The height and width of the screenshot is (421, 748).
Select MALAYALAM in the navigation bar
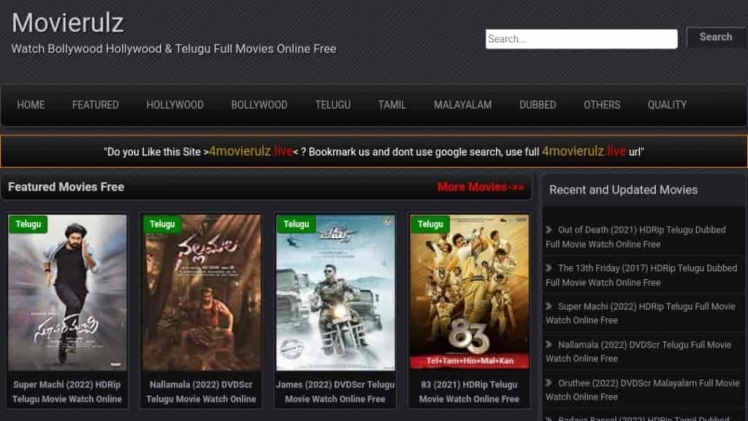tap(462, 105)
